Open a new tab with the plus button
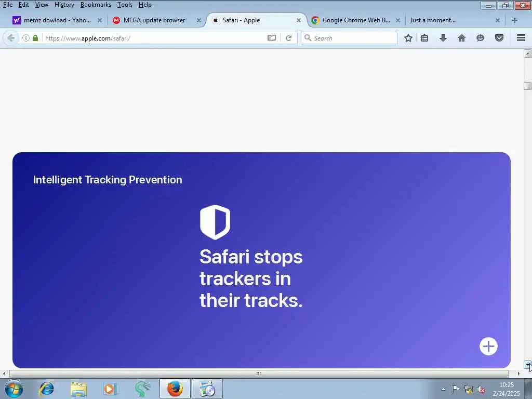Image resolution: width=532 pixels, height=399 pixels. coord(515,20)
